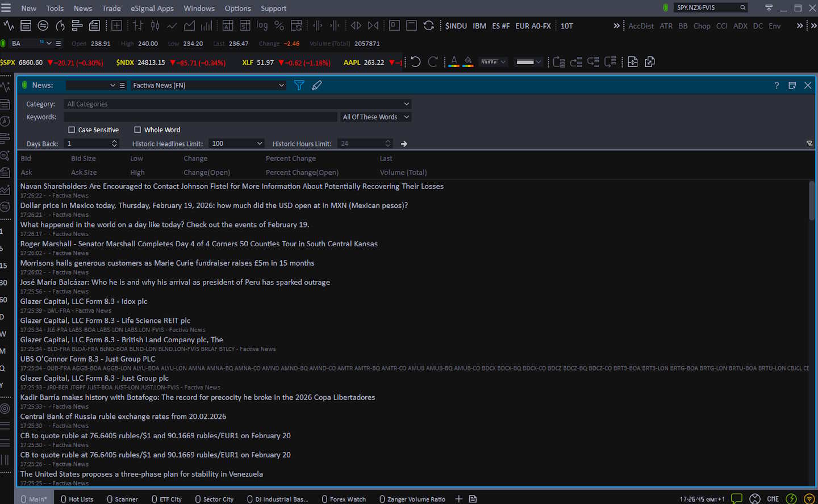The height and width of the screenshot is (504, 818).
Task: Select the histogram chart type icon
Action: click(x=206, y=26)
